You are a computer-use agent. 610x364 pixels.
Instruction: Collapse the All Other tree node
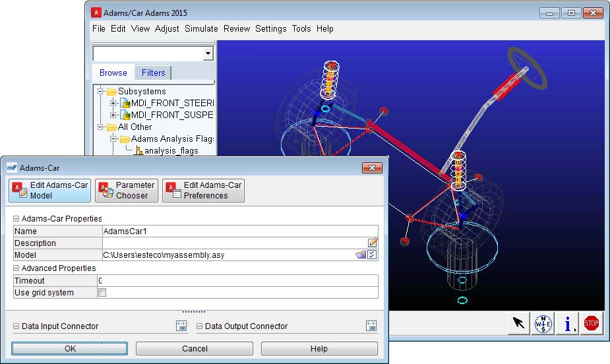(100, 127)
